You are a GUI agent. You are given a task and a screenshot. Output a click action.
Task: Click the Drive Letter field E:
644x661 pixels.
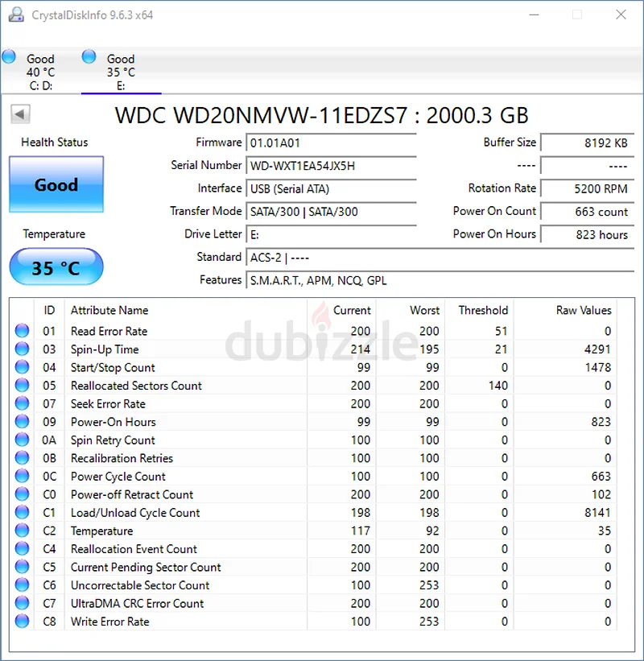pos(332,234)
